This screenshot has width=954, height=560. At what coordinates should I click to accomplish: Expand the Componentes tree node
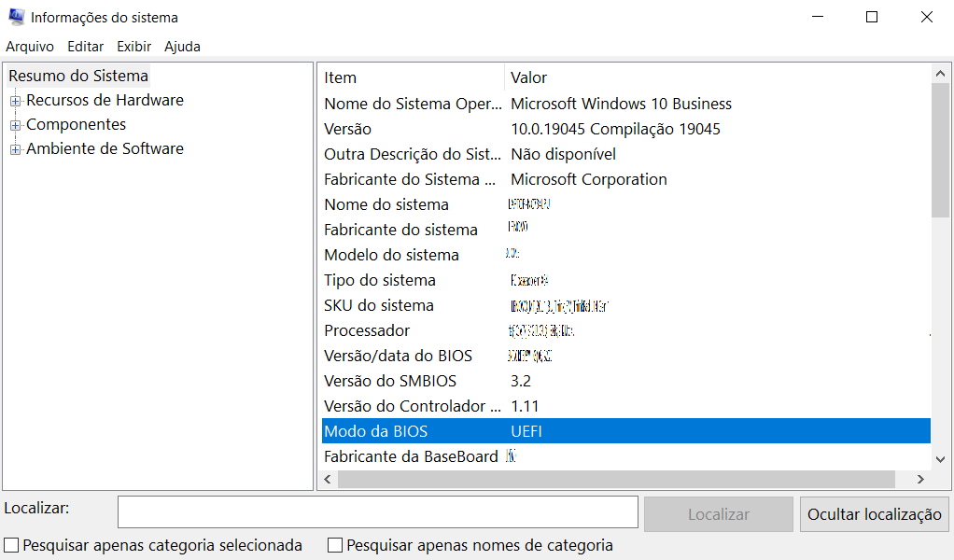(15, 125)
